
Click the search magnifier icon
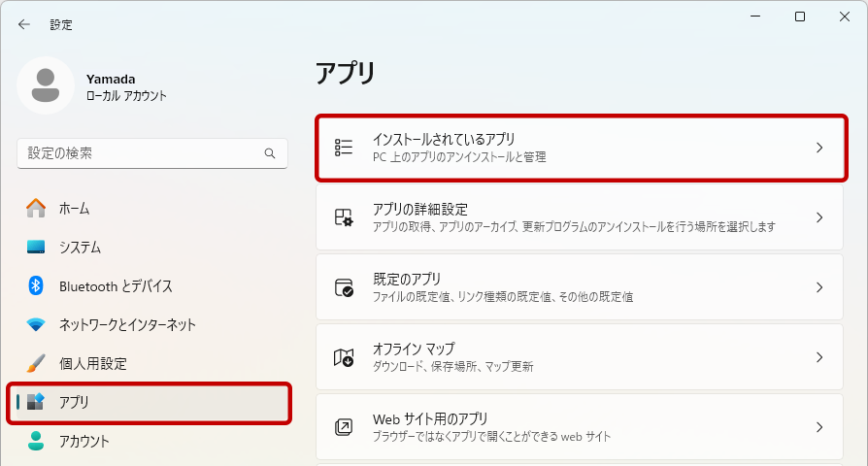click(270, 153)
